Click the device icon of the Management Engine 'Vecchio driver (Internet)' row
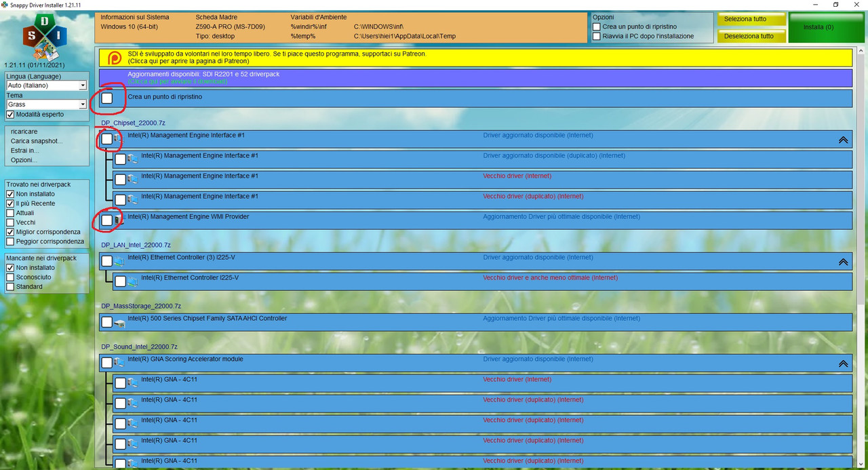The width and height of the screenshot is (868, 470). click(x=132, y=179)
